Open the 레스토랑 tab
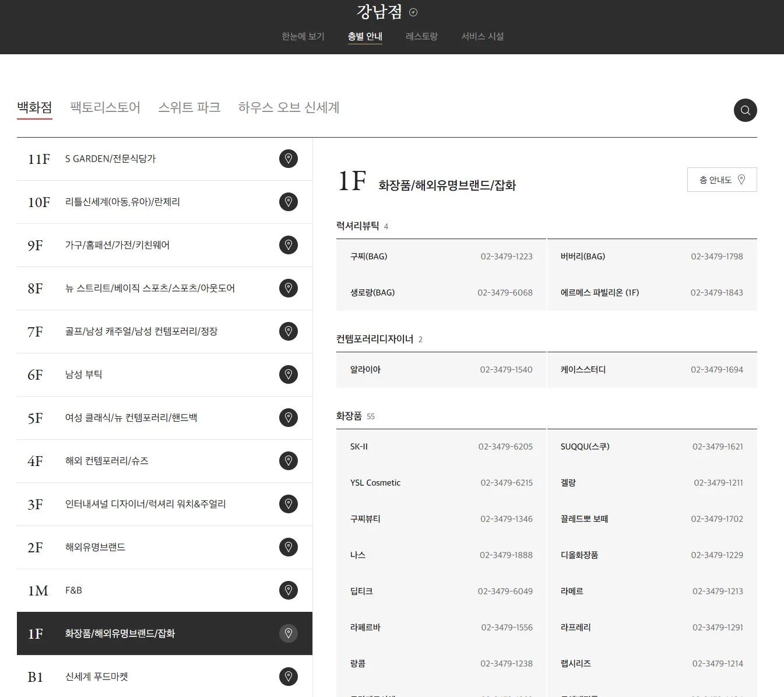Screen dimensions: 784x697 (x=421, y=36)
